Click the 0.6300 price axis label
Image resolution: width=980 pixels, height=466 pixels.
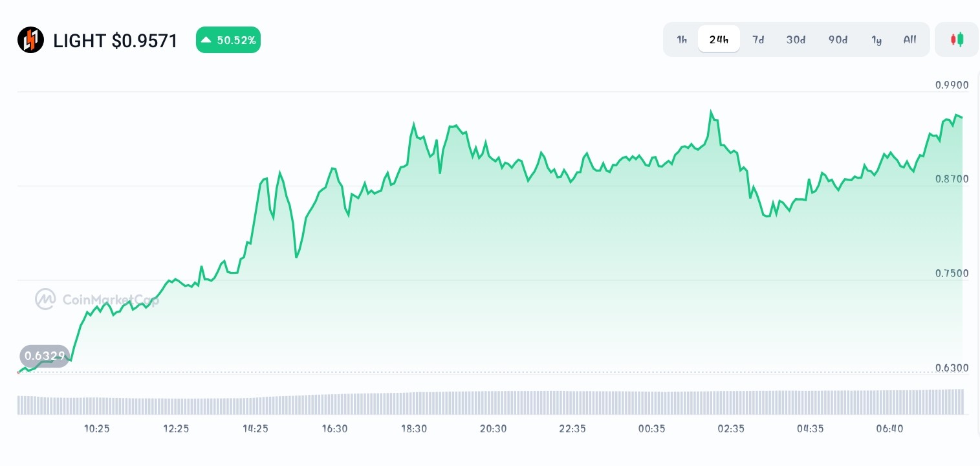pos(952,368)
